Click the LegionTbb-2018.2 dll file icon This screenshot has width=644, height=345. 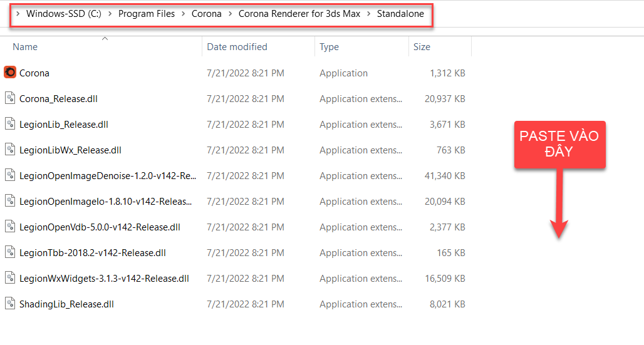(x=10, y=252)
